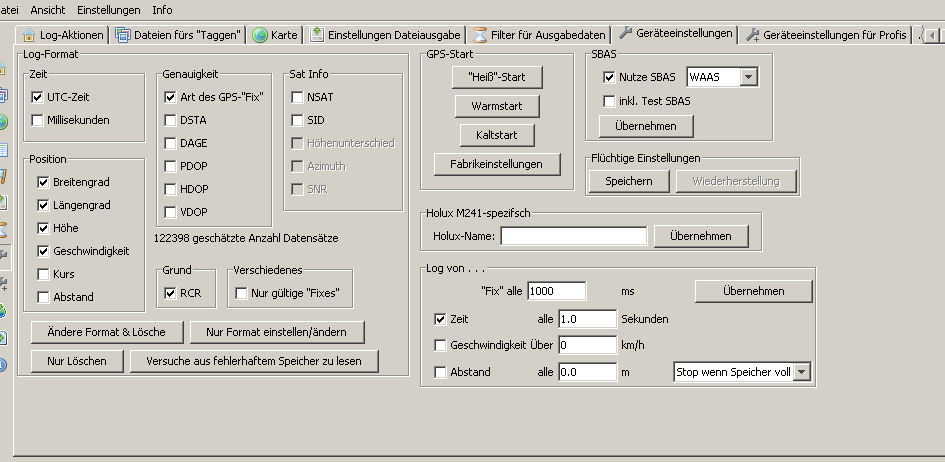Enable Nur gültige "Fixes" checkbox
The image size is (945, 462).
pos(241,293)
